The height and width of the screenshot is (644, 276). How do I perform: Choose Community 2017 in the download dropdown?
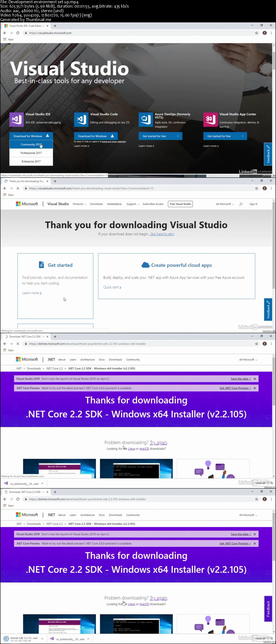(31, 145)
